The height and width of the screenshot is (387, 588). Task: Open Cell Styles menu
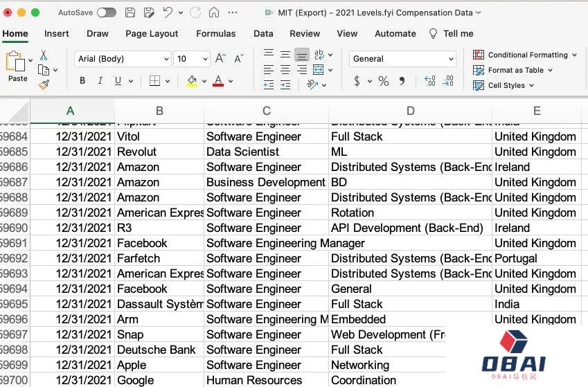[503, 86]
